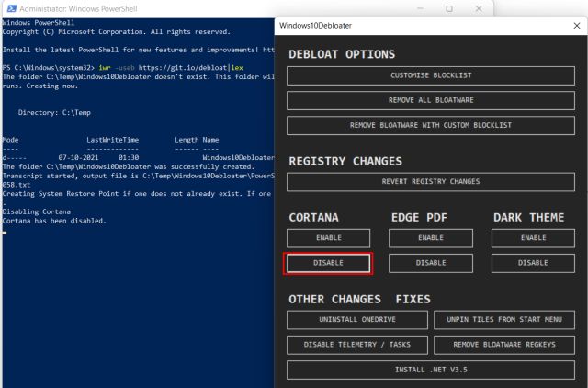Click inside the PowerShell console area
The height and width of the screenshot is (388, 588).
(138, 303)
